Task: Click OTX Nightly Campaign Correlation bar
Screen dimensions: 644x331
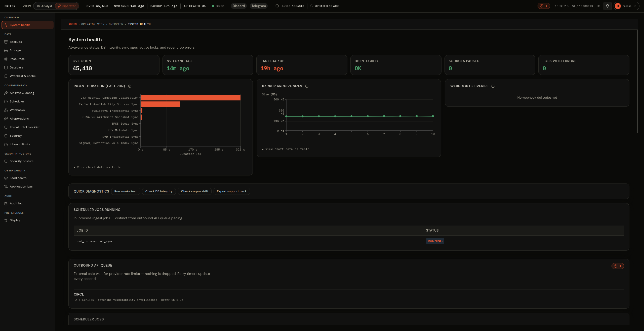Action: (190, 98)
